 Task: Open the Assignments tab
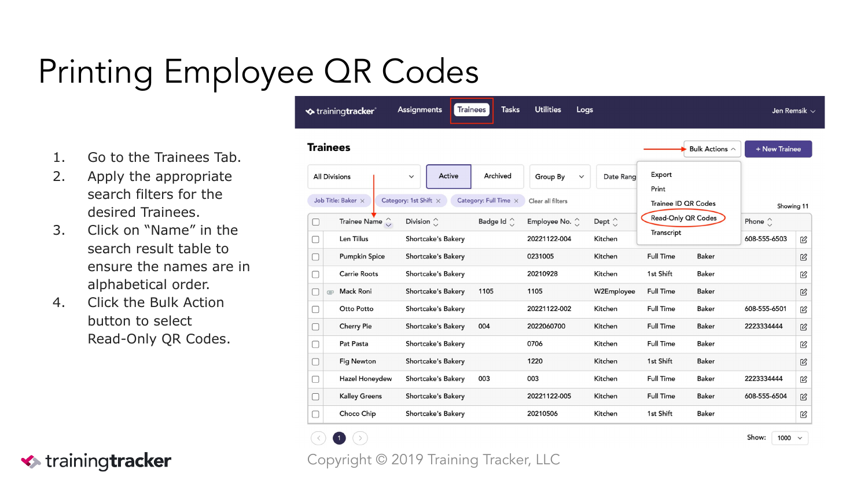tap(420, 110)
